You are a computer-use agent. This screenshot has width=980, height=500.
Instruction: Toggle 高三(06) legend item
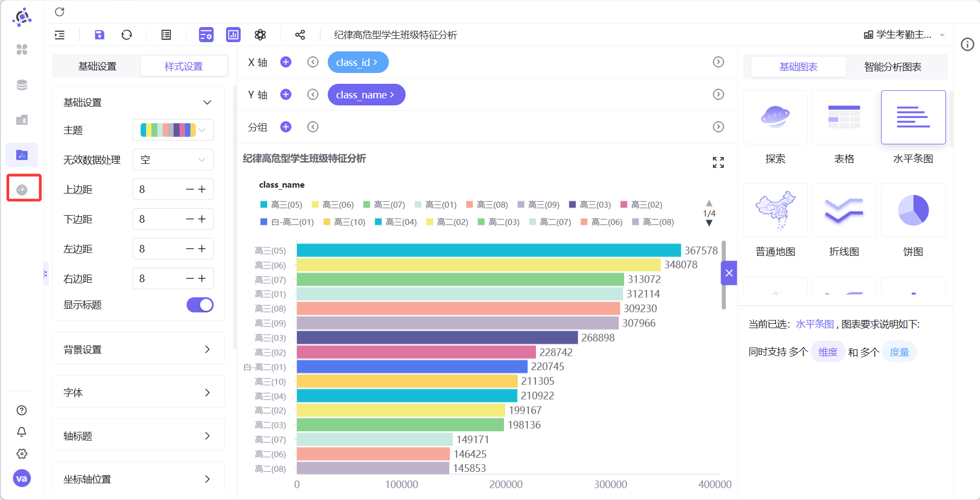[x=333, y=205]
